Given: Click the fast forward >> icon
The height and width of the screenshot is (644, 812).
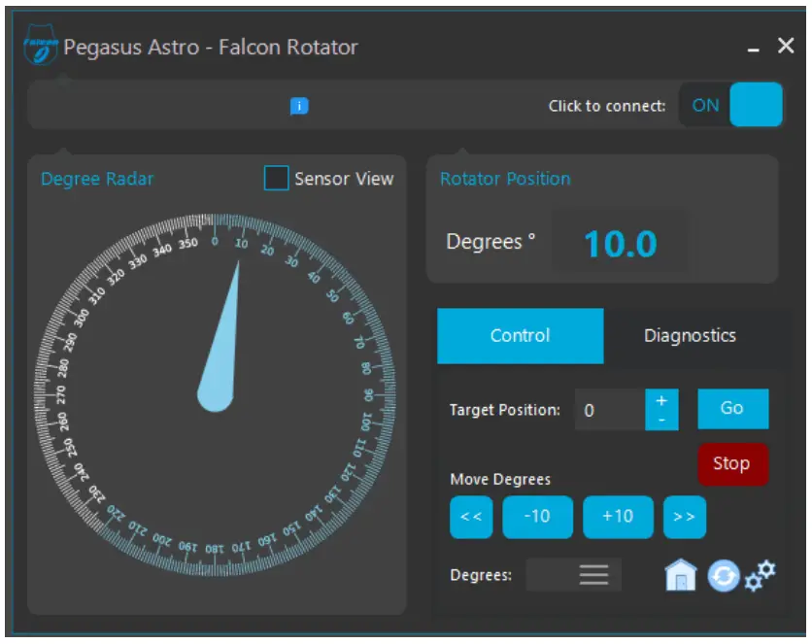Looking at the screenshot, I should tap(684, 517).
